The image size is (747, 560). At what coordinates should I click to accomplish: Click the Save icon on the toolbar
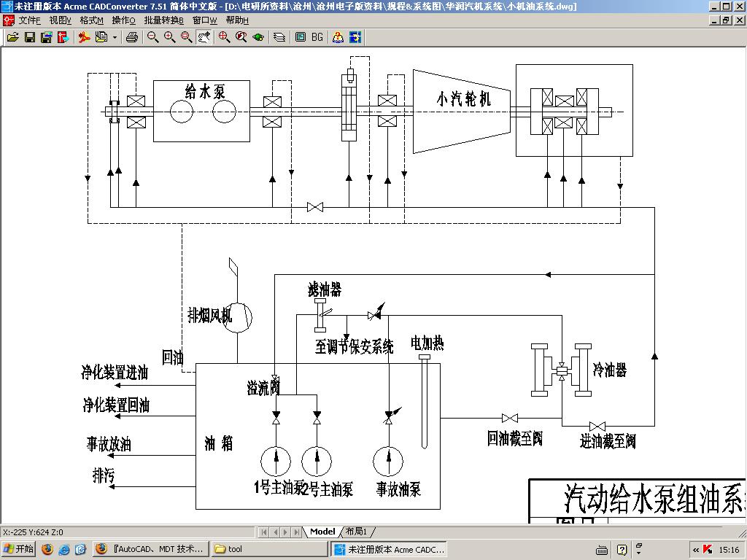point(29,37)
